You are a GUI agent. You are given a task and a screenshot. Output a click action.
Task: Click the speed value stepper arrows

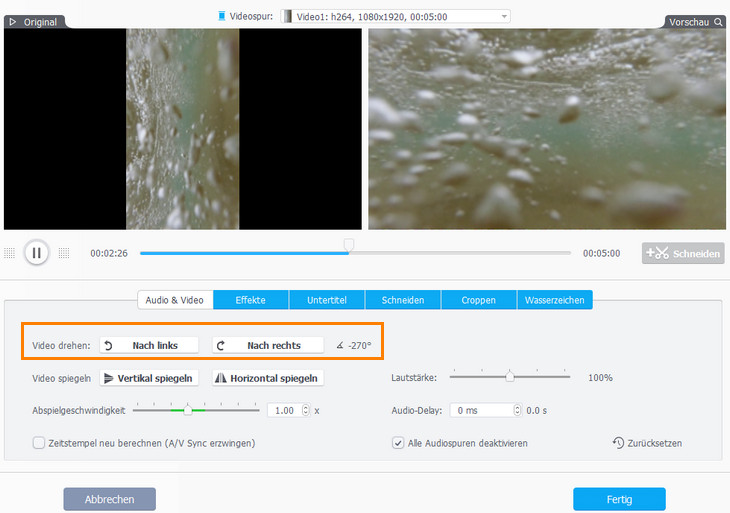(x=305, y=410)
